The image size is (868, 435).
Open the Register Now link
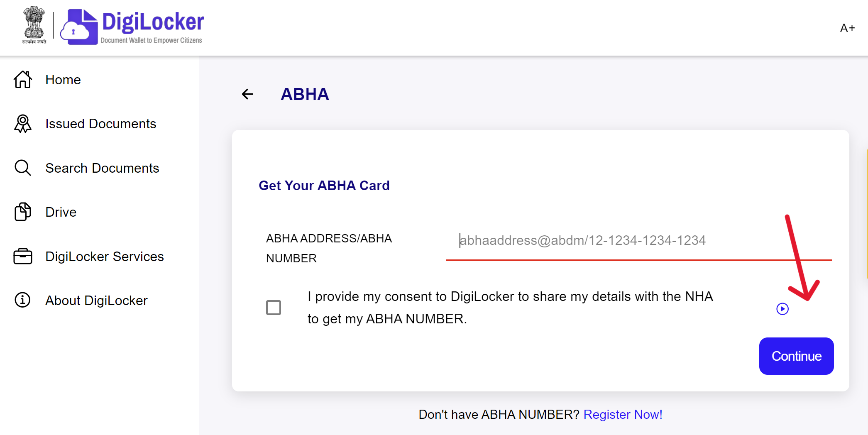pyautogui.click(x=623, y=414)
